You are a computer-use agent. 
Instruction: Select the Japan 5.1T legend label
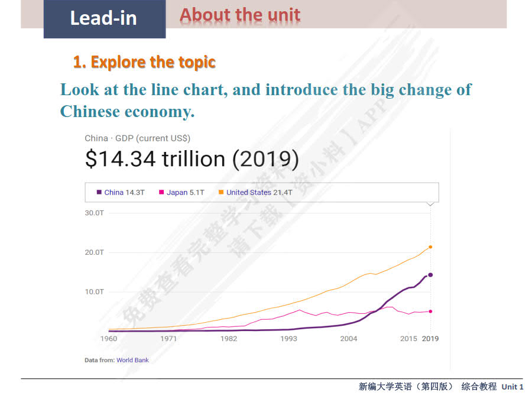pyautogui.click(x=185, y=192)
